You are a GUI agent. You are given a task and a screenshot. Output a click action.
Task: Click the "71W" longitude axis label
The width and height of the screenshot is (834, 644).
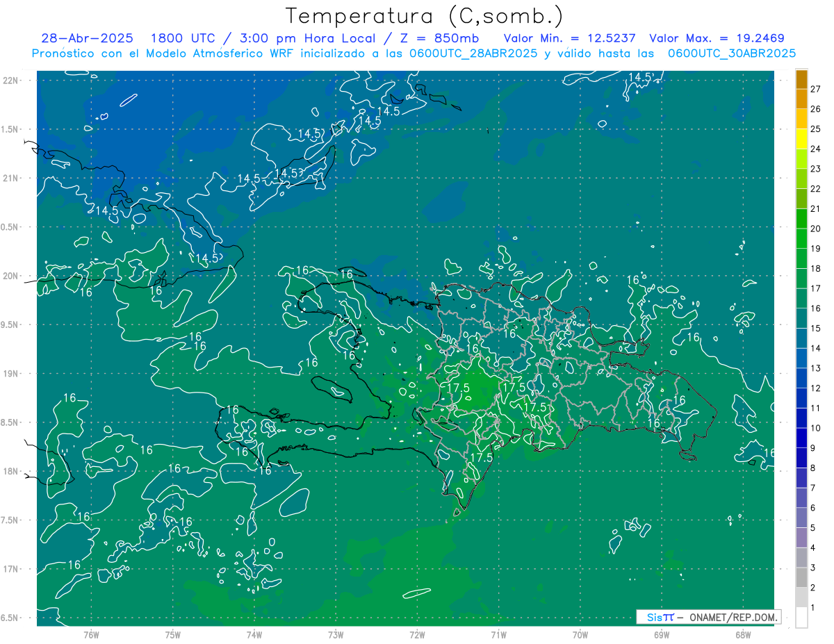pos(498,635)
